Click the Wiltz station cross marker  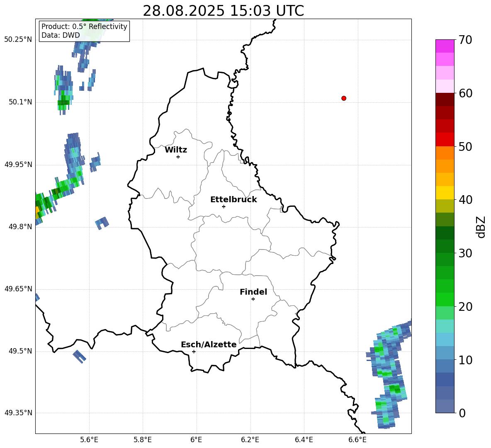[x=178, y=157]
